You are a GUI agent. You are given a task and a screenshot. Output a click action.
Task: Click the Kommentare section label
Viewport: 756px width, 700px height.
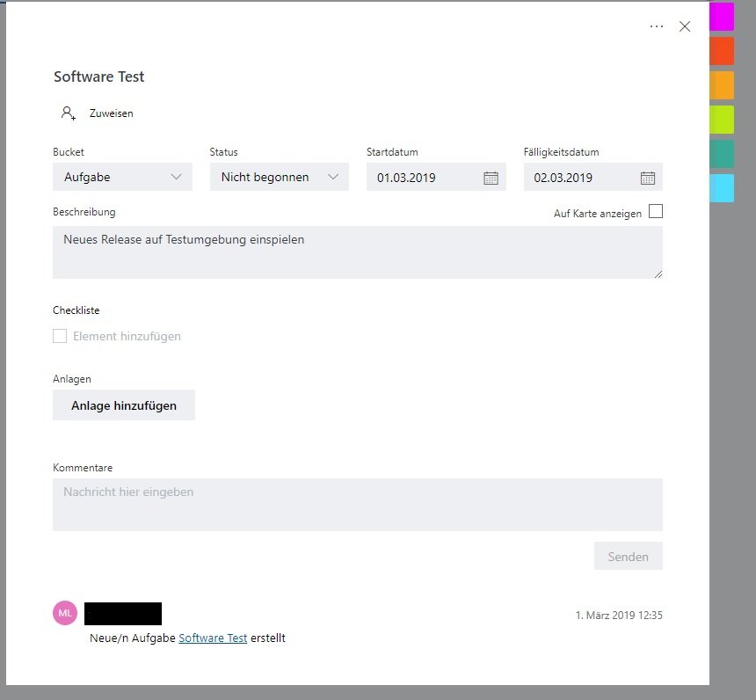coord(83,468)
